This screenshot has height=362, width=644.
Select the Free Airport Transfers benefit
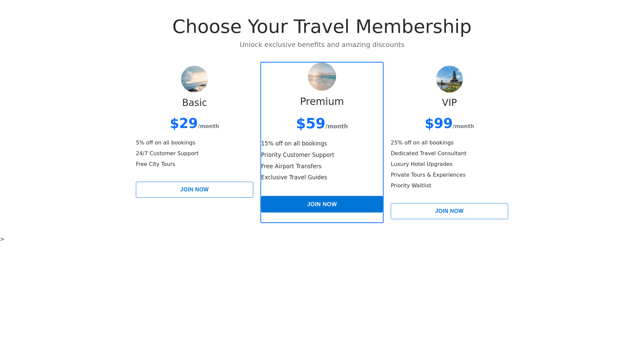(x=291, y=166)
